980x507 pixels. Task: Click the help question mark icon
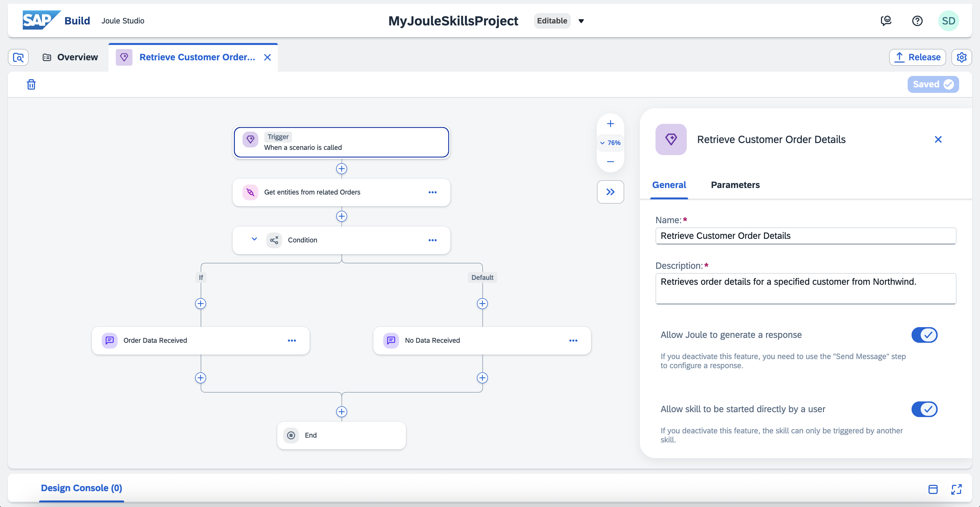[x=917, y=21]
